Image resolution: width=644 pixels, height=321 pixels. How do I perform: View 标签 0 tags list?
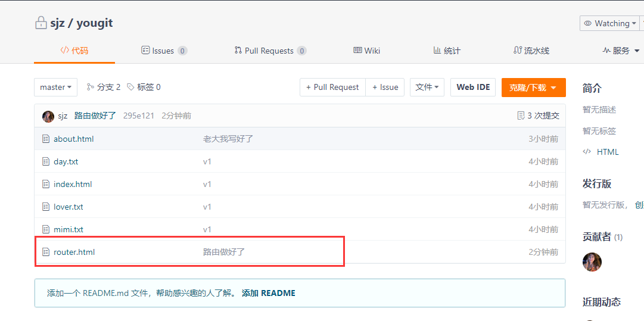(x=144, y=87)
